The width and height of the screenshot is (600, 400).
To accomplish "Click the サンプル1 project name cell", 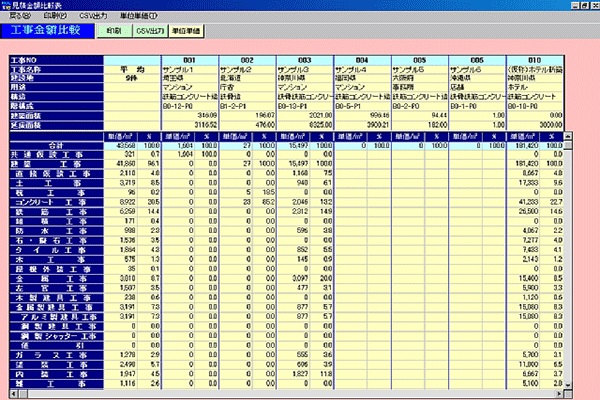I will click(190, 70).
